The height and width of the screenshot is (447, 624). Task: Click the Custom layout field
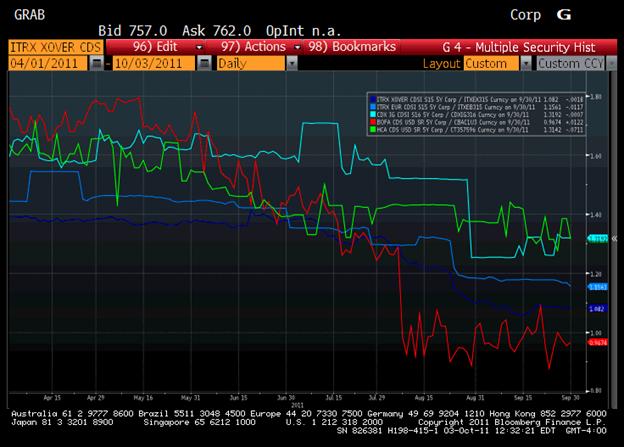point(491,64)
